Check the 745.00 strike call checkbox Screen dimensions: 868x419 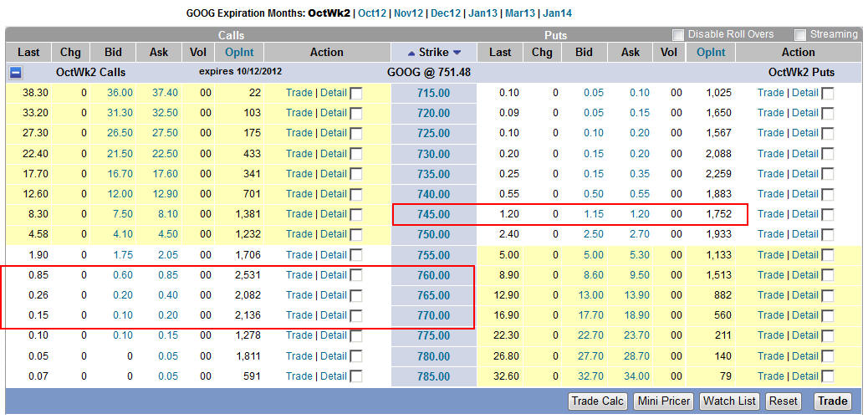coord(356,215)
